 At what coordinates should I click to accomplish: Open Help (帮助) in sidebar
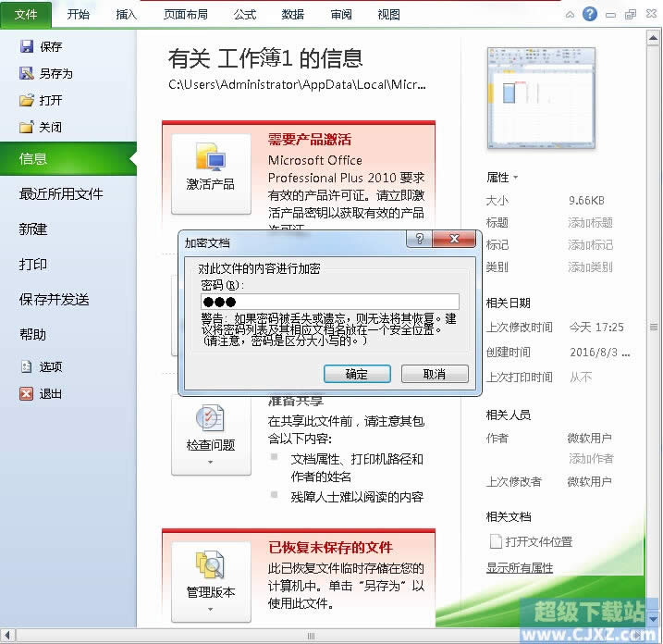point(33,335)
